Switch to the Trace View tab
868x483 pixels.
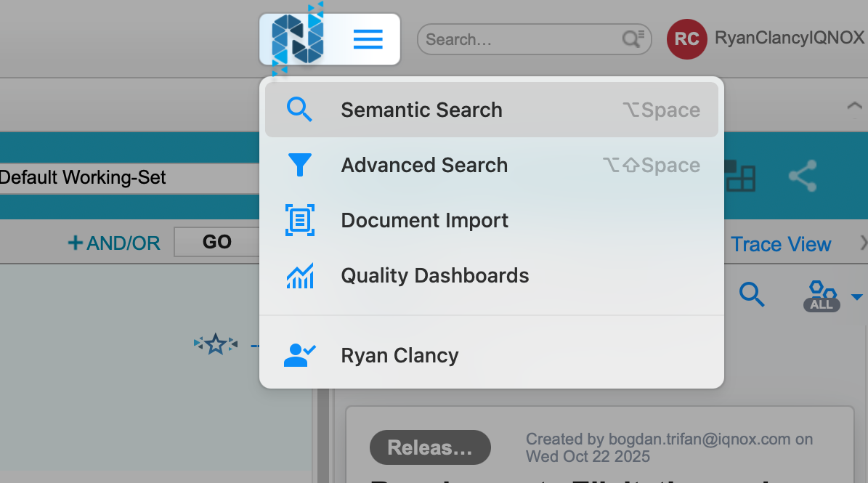781,244
